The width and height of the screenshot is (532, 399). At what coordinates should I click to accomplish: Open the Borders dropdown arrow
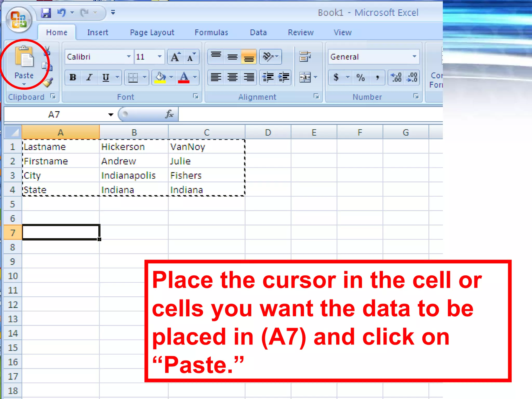pyautogui.click(x=145, y=77)
